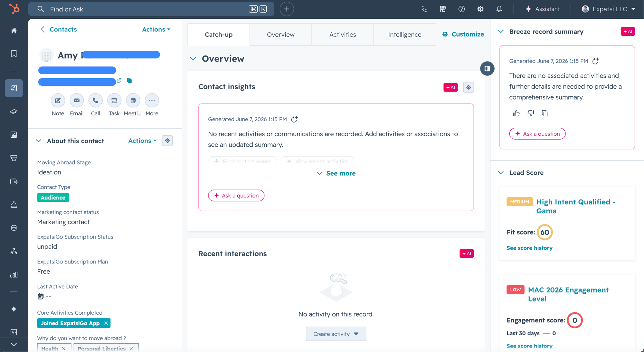Switch to the Catch-up tab
The width and height of the screenshot is (644, 352).
tap(219, 34)
